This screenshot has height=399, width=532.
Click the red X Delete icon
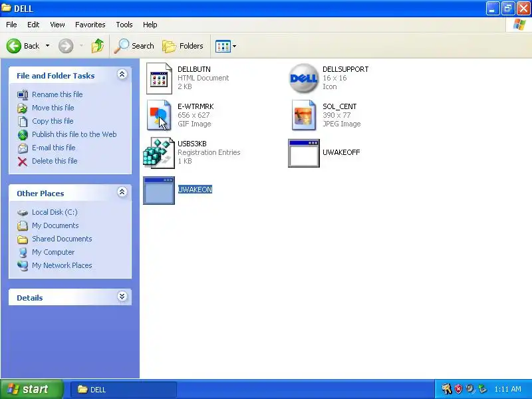coord(23,162)
